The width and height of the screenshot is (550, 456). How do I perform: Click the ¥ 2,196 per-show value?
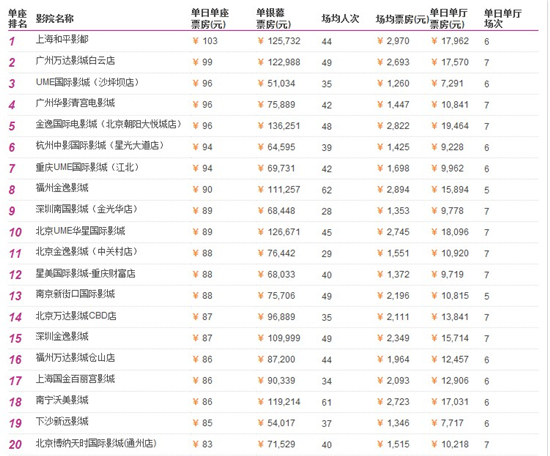pos(393,296)
